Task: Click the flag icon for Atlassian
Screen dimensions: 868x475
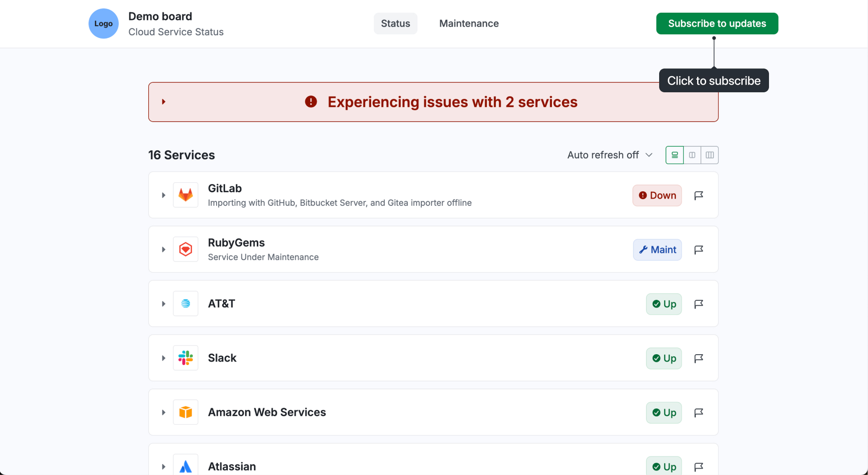Action: click(x=698, y=467)
